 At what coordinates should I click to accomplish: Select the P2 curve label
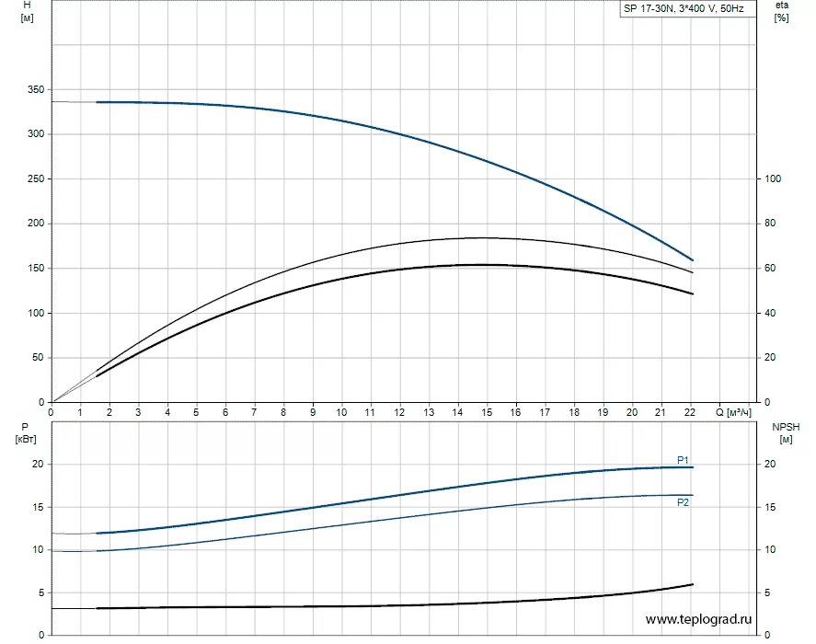tap(683, 502)
